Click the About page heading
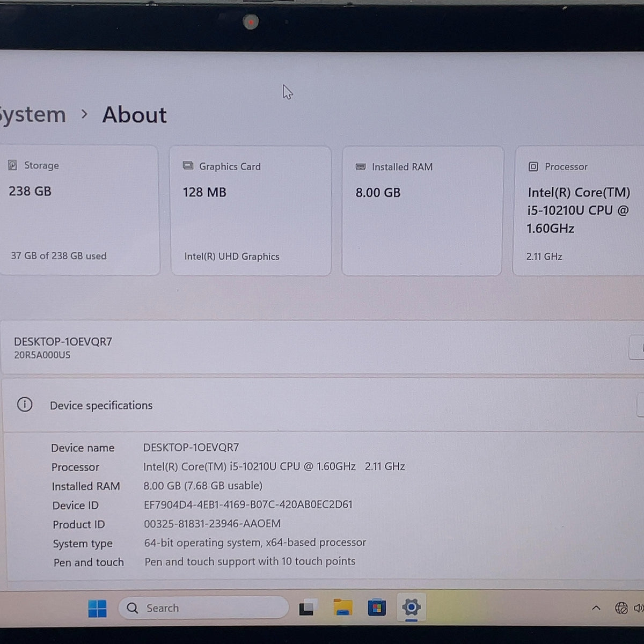The image size is (644, 644). click(x=135, y=115)
